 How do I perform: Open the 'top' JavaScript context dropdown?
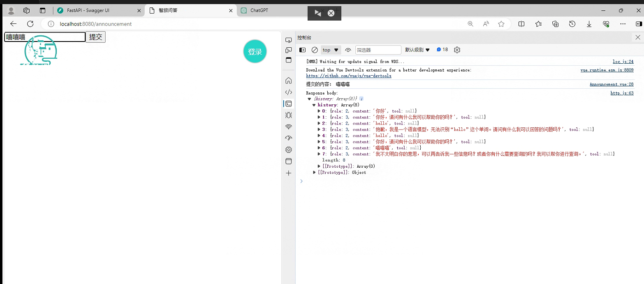(331, 50)
